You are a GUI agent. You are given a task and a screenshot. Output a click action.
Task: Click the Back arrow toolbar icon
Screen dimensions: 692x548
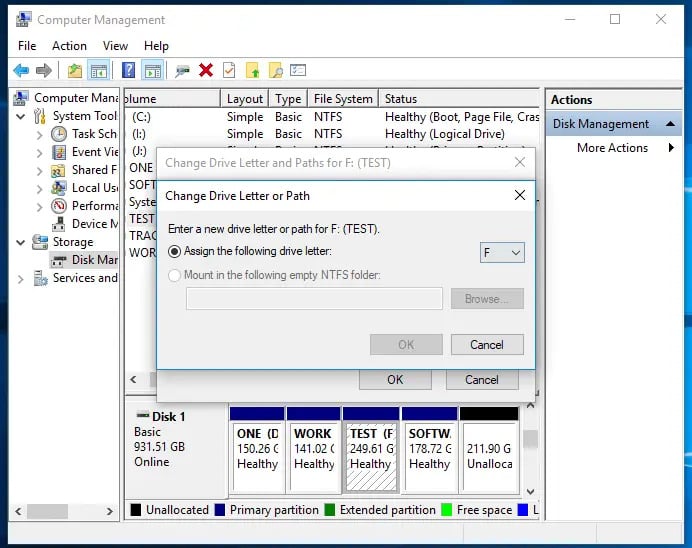21,70
